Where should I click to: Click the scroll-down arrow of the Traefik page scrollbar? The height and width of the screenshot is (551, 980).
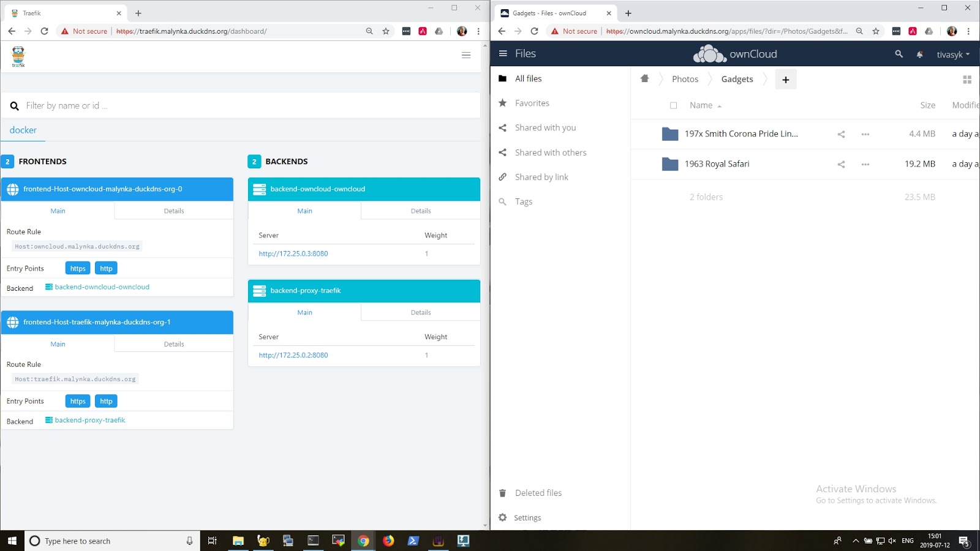tap(486, 525)
